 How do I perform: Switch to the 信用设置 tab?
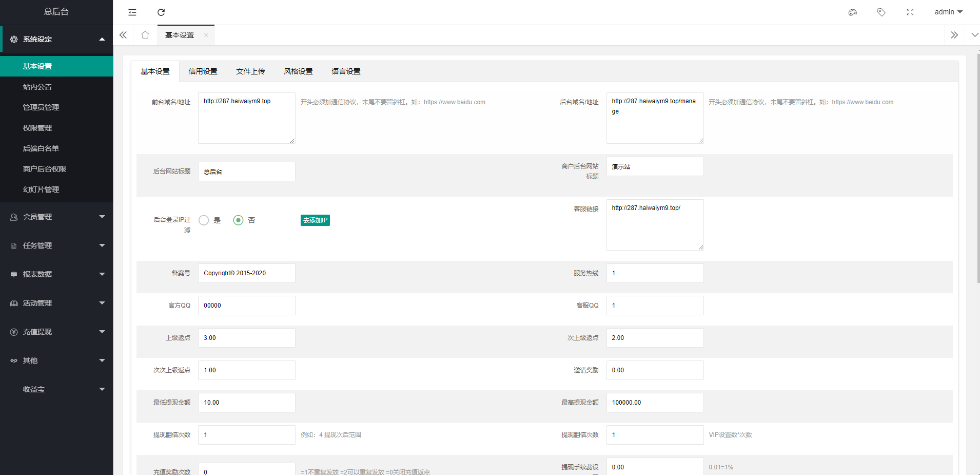tap(203, 71)
